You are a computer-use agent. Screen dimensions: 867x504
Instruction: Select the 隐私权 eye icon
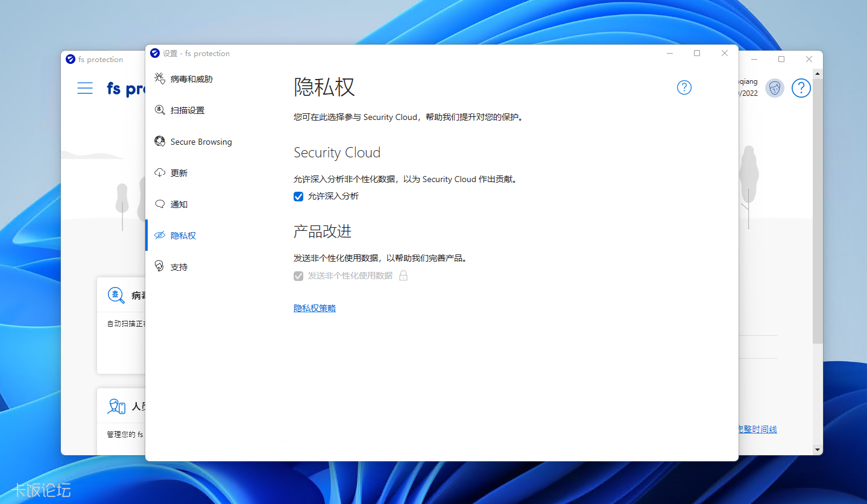click(x=160, y=235)
